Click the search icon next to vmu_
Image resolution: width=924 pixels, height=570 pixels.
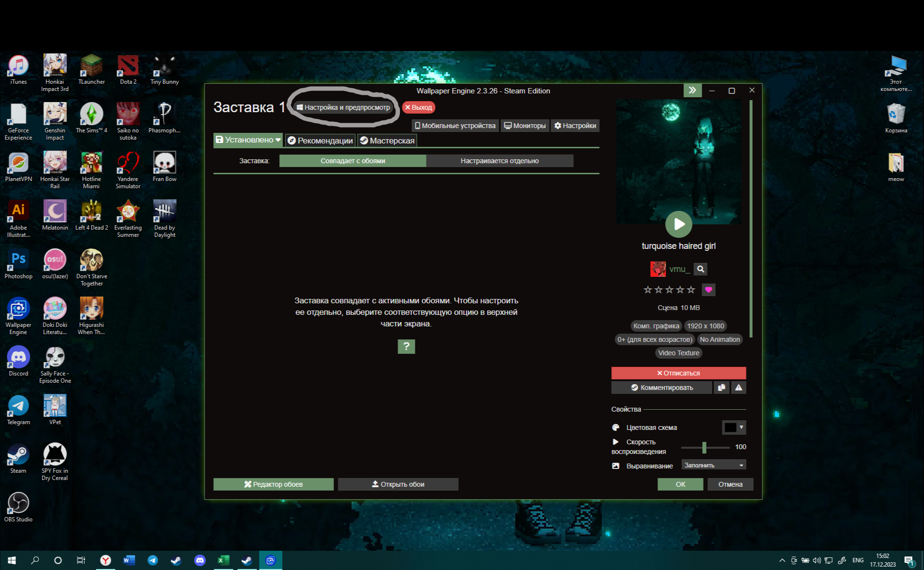701,269
